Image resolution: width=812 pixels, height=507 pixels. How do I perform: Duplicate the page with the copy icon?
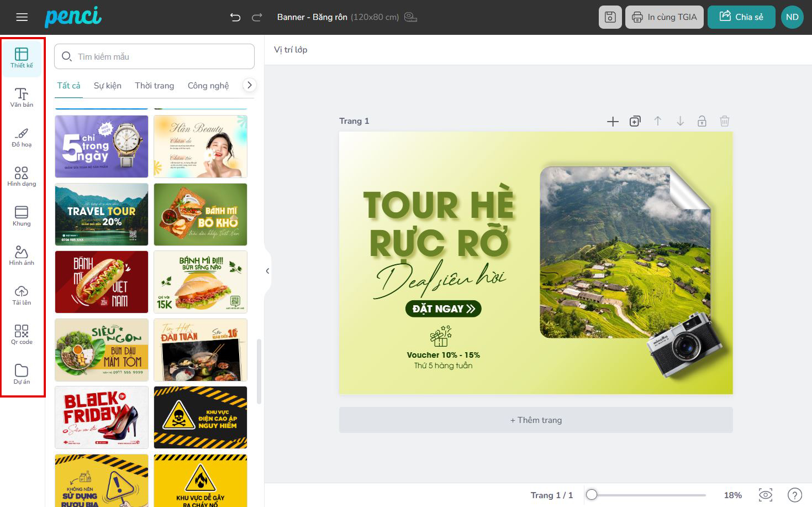pos(635,121)
